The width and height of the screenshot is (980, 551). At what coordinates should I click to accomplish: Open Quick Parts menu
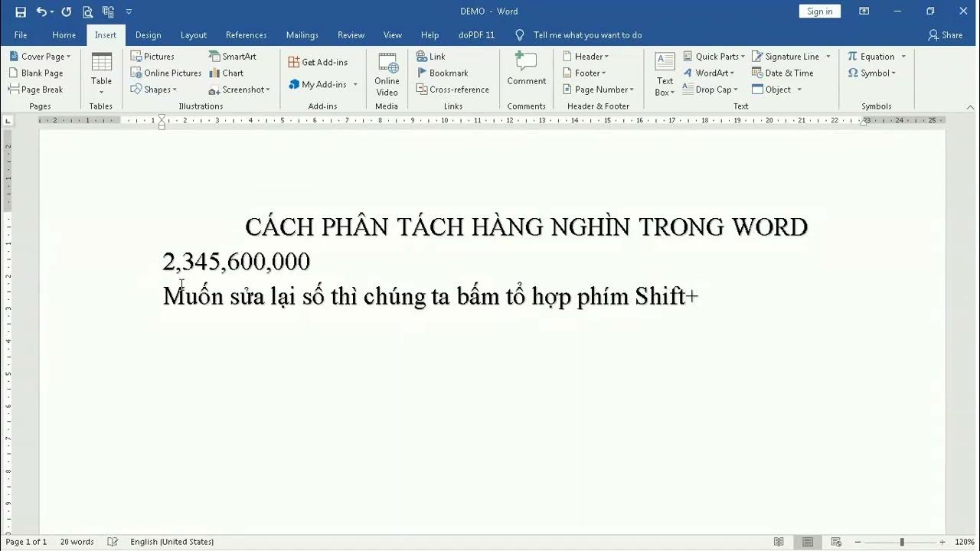click(x=714, y=57)
